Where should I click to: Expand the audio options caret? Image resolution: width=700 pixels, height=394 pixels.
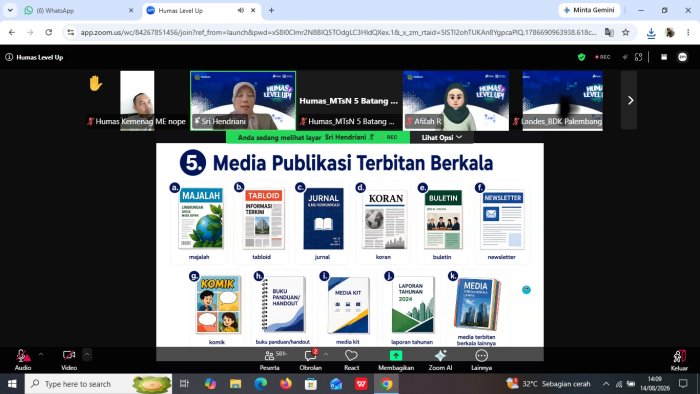[41, 355]
